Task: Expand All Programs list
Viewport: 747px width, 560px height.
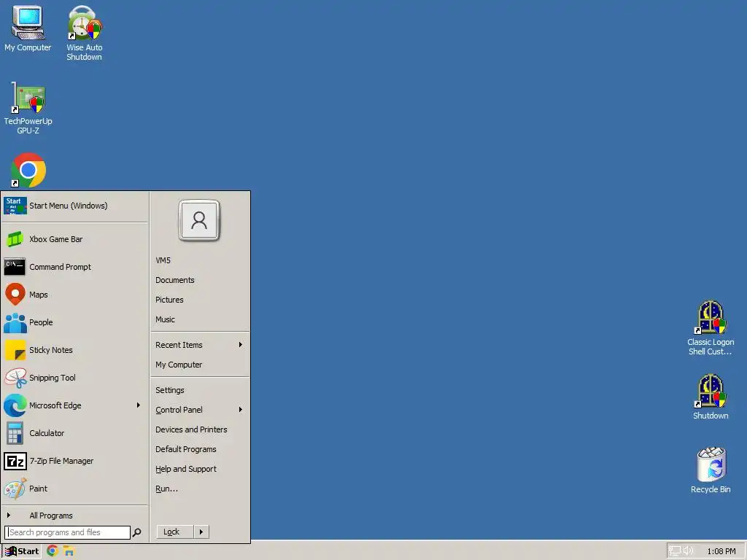Action: tap(75, 516)
